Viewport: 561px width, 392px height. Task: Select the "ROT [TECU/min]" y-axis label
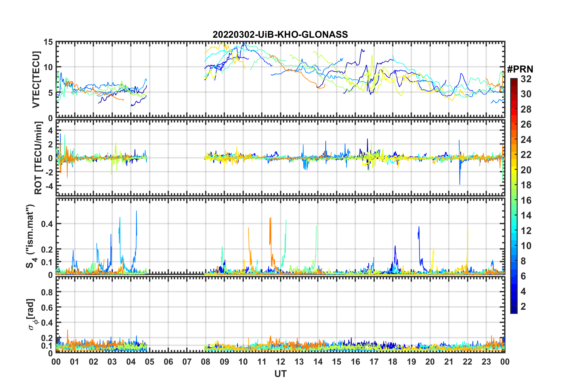click(38, 158)
